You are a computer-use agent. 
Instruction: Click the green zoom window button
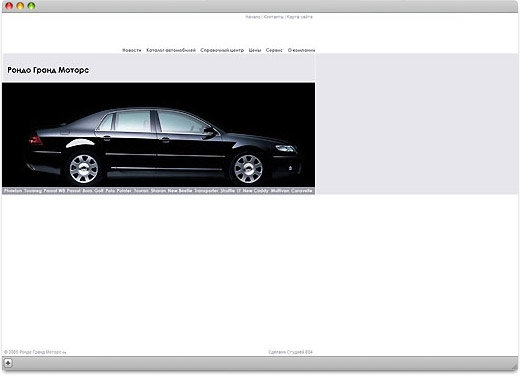tap(31, 6)
